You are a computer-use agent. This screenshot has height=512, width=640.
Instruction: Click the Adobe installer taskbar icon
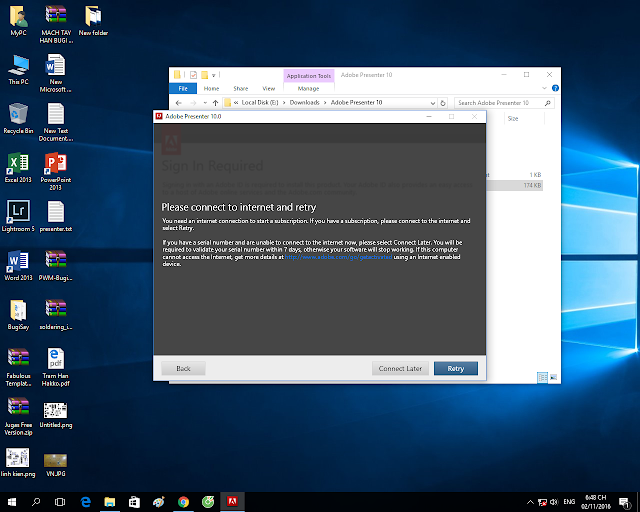(x=232, y=502)
